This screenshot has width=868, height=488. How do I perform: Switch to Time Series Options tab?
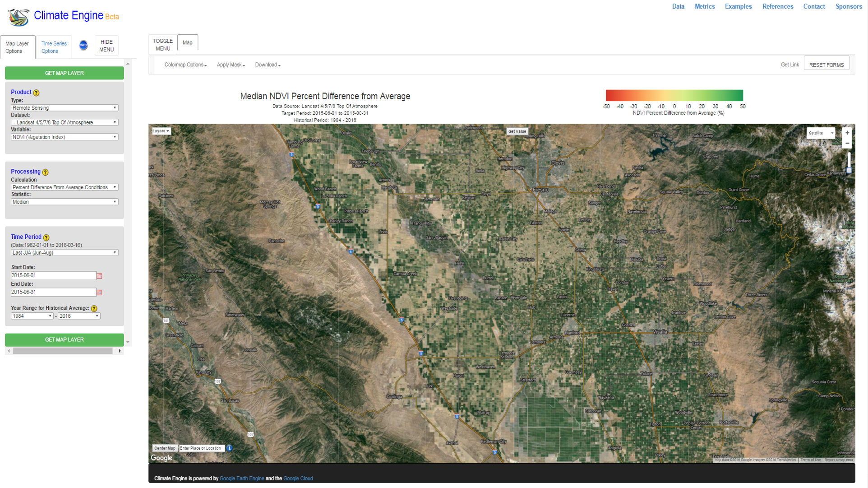[x=54, y=47]
